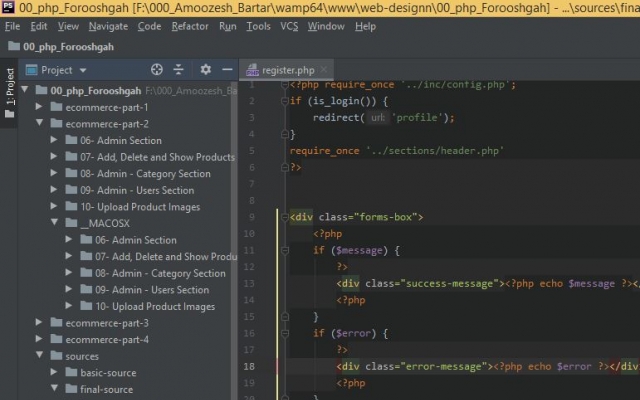Select 07- Add, Delete and Show Products under ecommerce-part-2
Image resolution: width=640 pixels, height=400 pixels.
[158, 157]
